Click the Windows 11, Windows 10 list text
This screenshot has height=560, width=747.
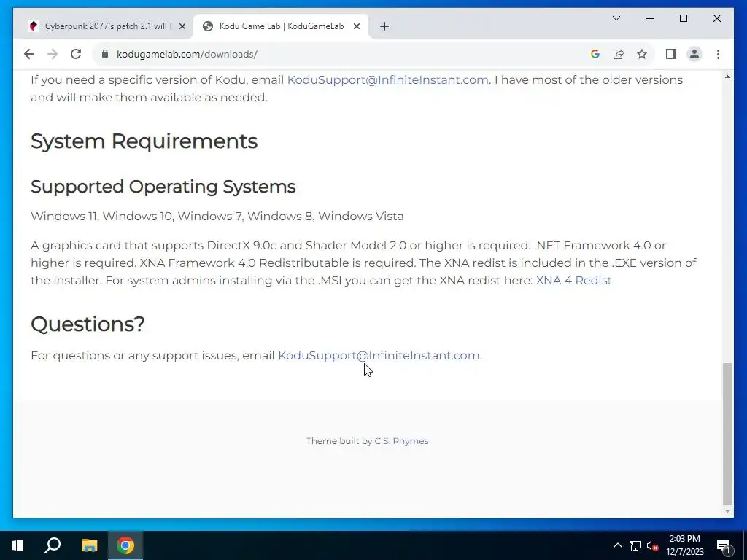(x=217, y=216)
